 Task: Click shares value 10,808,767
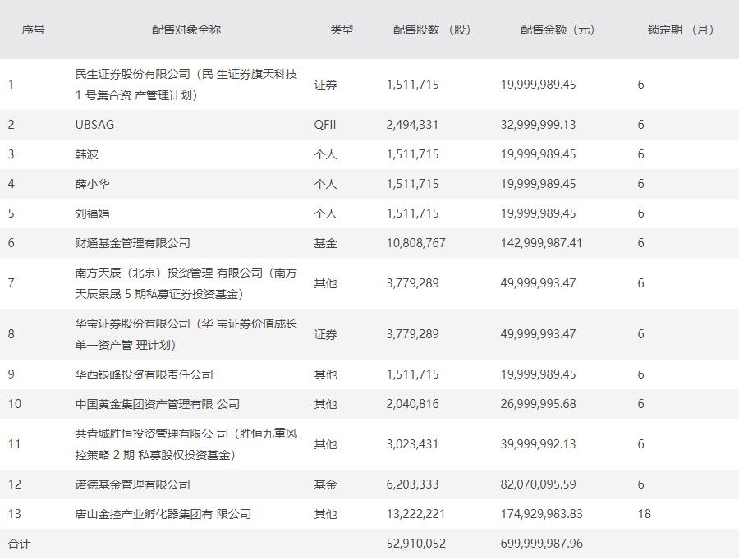click(x=415, y=243)
